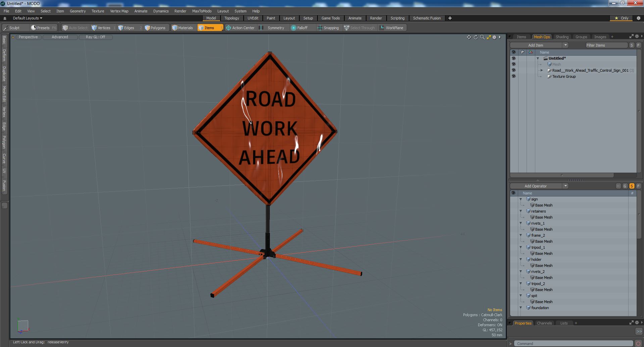The height and width of the screenshot is (347, 644).
Task: Click the Perspective view button
Action: 28,37
